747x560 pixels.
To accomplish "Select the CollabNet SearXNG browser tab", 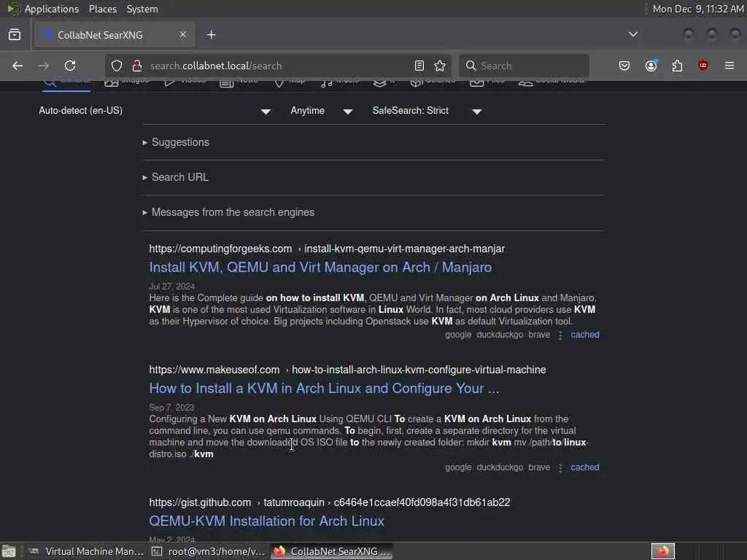I will point(115,35).
